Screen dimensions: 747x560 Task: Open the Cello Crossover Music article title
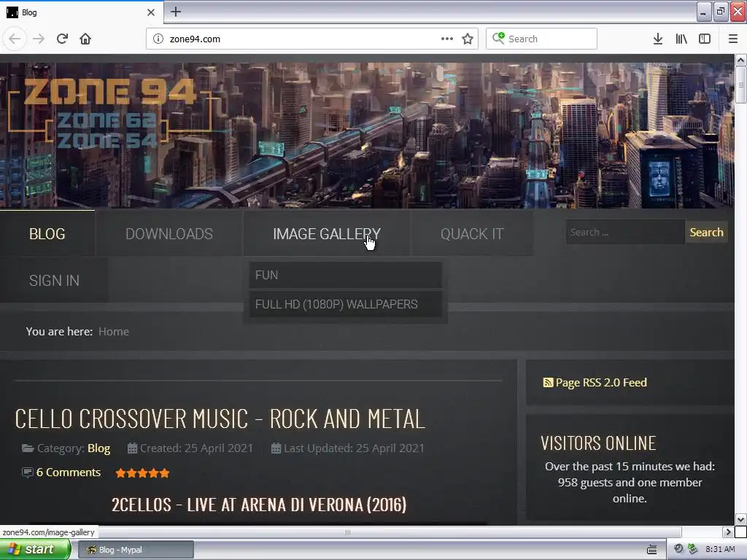click(220, 419)
